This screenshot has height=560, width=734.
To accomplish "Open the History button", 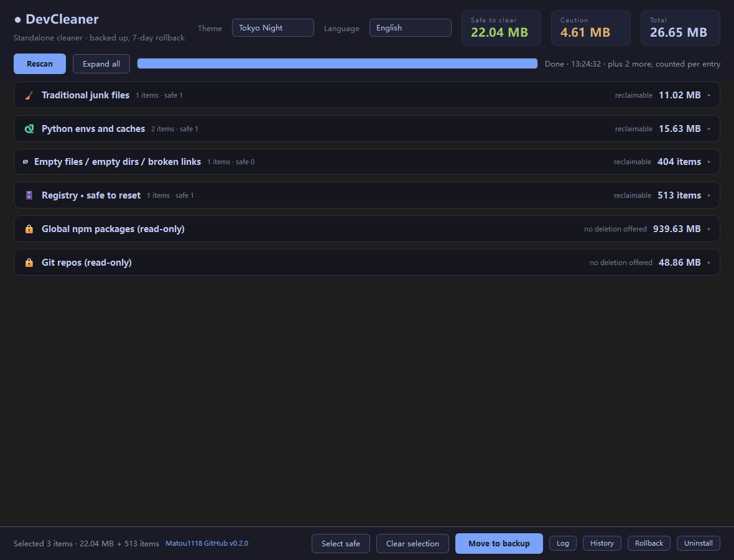I will (602, 543).
